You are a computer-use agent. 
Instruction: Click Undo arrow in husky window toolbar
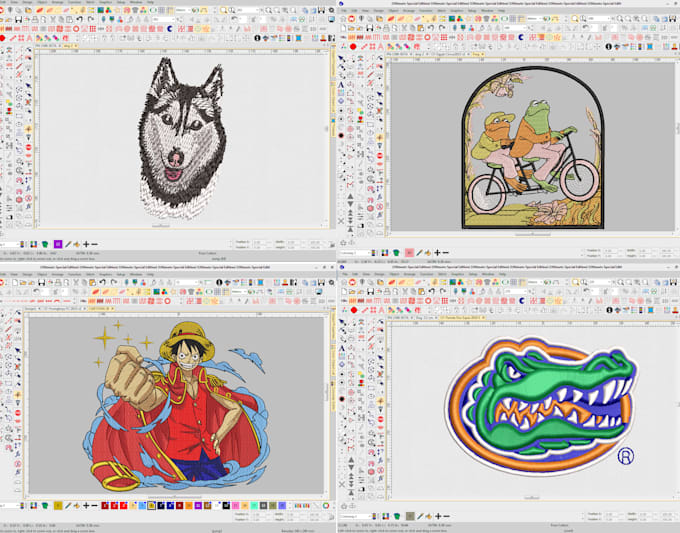click(x=80, y=20)
